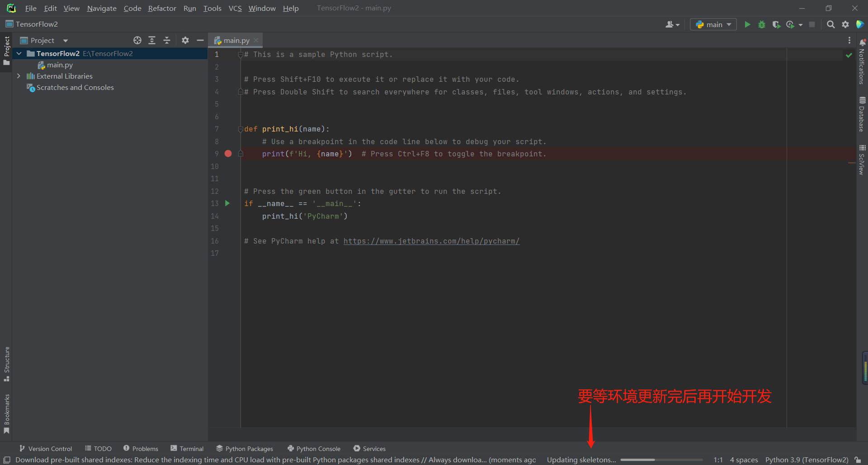Click the 1:1 caret position indicator
This screenshot has height=465, width=868.
pos(718,460)
